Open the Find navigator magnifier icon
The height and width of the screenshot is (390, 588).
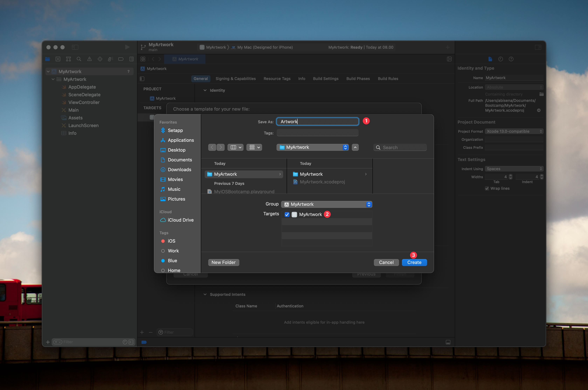point(79,59)
